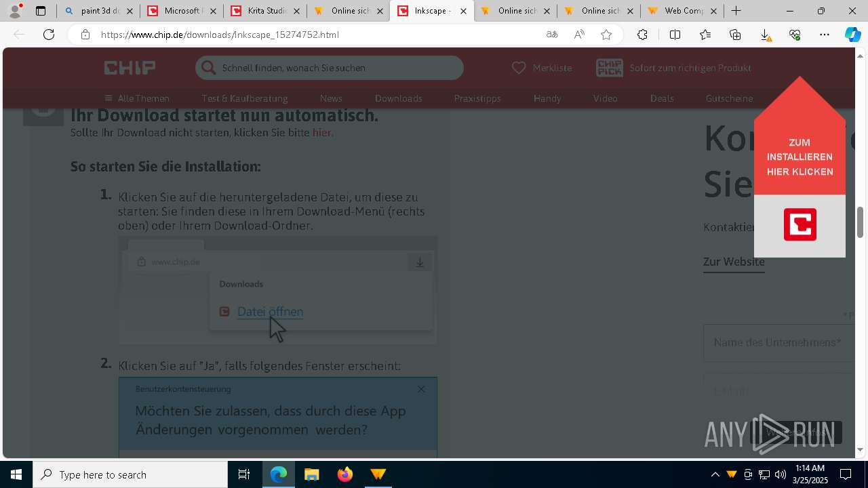Image resolution: width=868 pixels, height=488 pixels.
Task: Open the Alle Themen menu
Action: click(x=136, y=98)
